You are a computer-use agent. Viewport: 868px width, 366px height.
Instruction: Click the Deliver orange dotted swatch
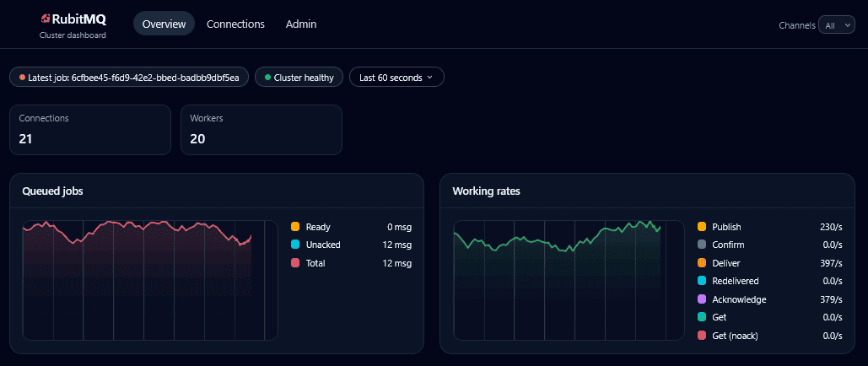[702, 263]
